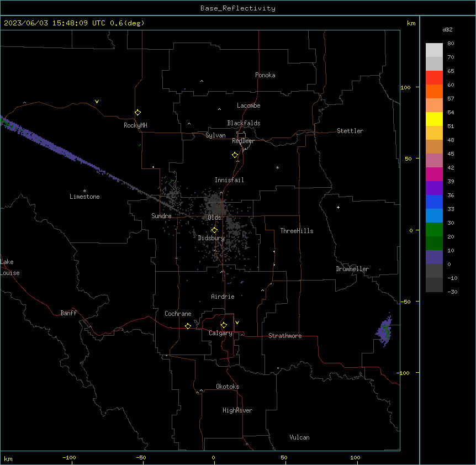Click the RockyMH label

[x=135, y=125]
